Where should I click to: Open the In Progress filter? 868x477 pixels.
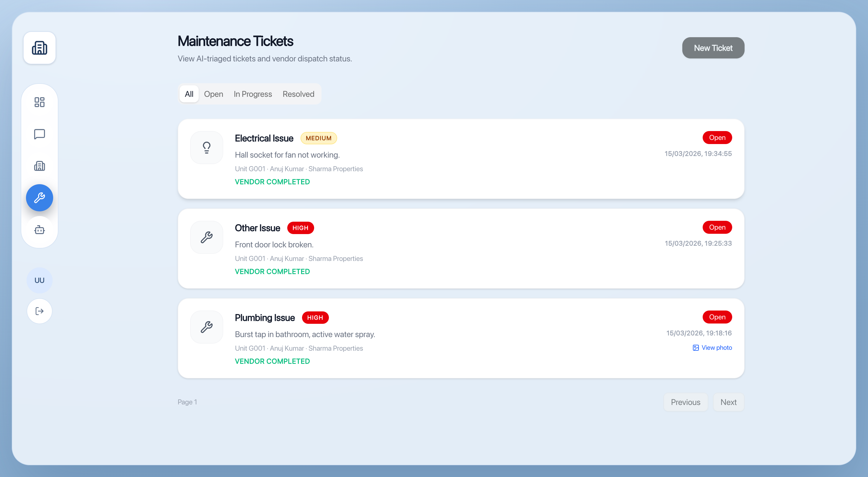[252, 94]
